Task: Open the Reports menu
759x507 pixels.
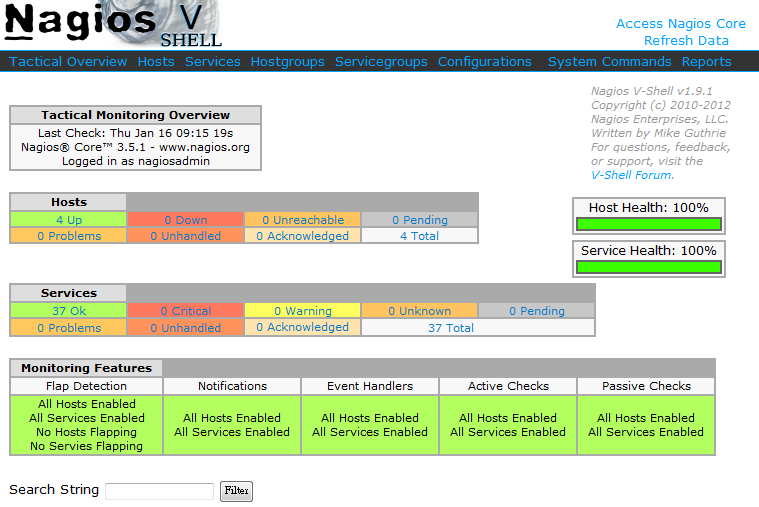Action: tap(706, 61)
